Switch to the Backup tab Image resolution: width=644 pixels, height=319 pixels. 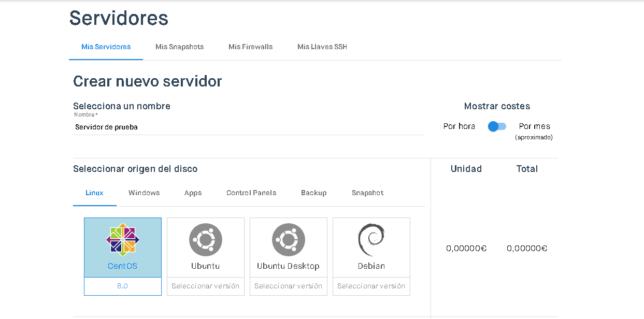(x=314, y=193)
